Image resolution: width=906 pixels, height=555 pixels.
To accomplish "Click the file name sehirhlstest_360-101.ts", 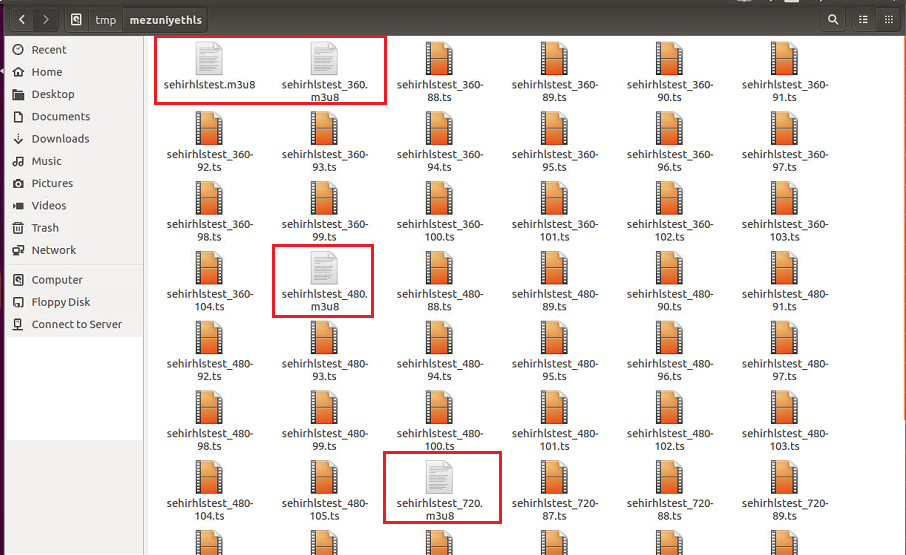I will [554, 230].
